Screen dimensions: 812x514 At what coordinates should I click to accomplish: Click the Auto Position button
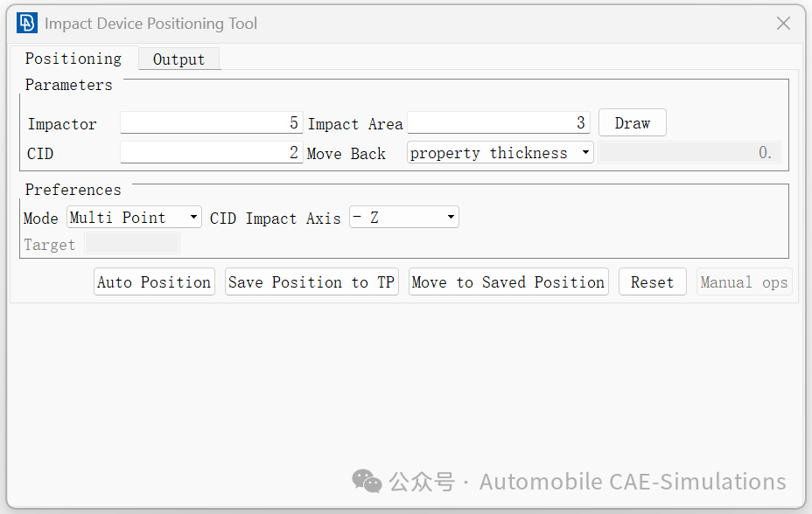(x=154, y=281)
